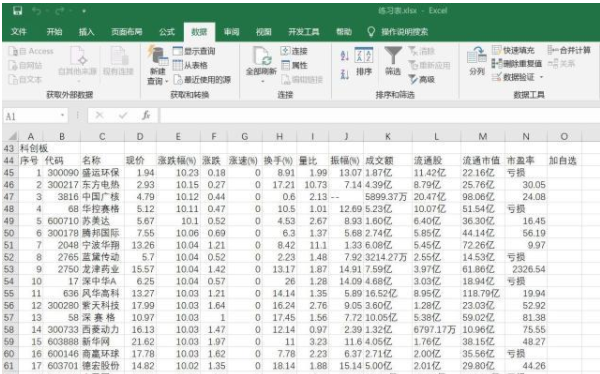Click 自网站 import button
The image size is (600, 374).
tap(26, 65)
